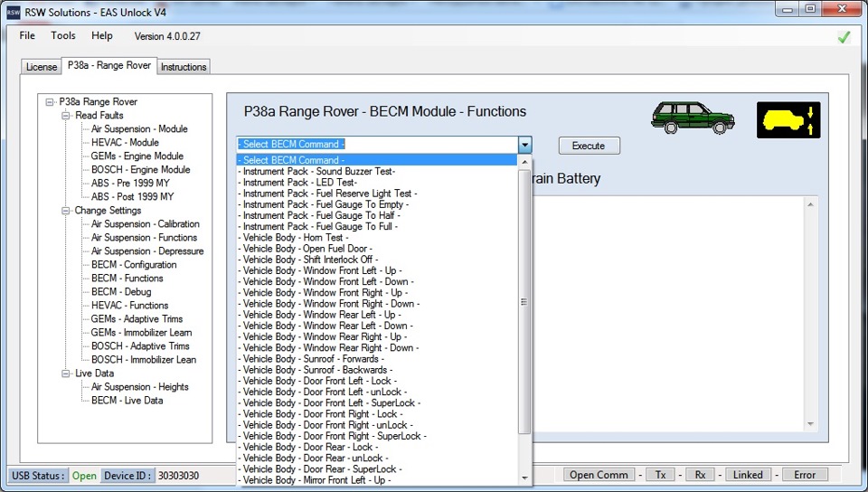Select the P38a - Range Rover tab

109,65
